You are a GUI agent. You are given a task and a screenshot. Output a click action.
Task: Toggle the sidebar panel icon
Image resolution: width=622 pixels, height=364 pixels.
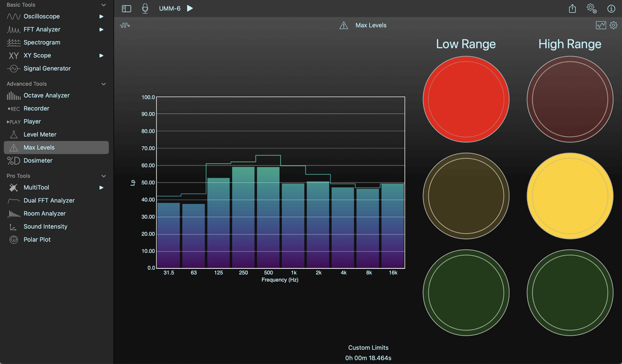click(126, 9)
